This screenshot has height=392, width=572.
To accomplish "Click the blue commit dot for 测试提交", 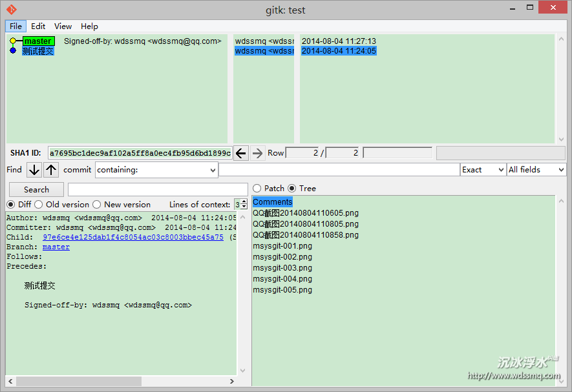I will [x=12, y=51].
